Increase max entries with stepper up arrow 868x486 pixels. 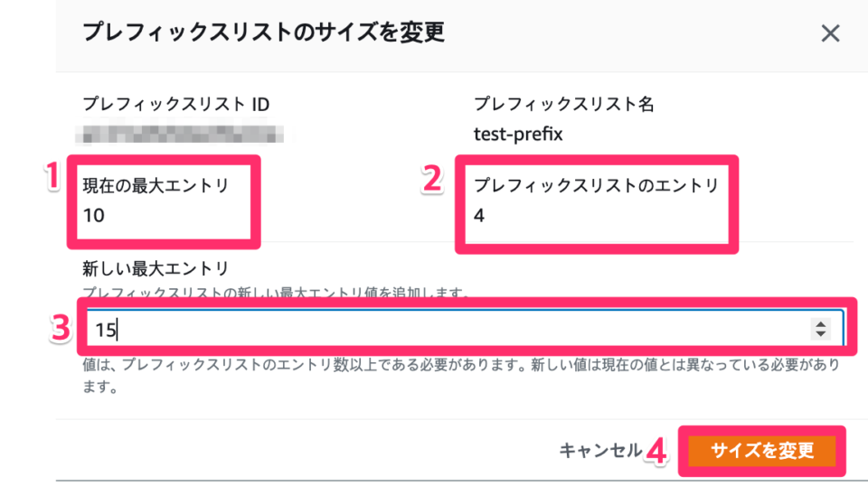click(820, 324)
